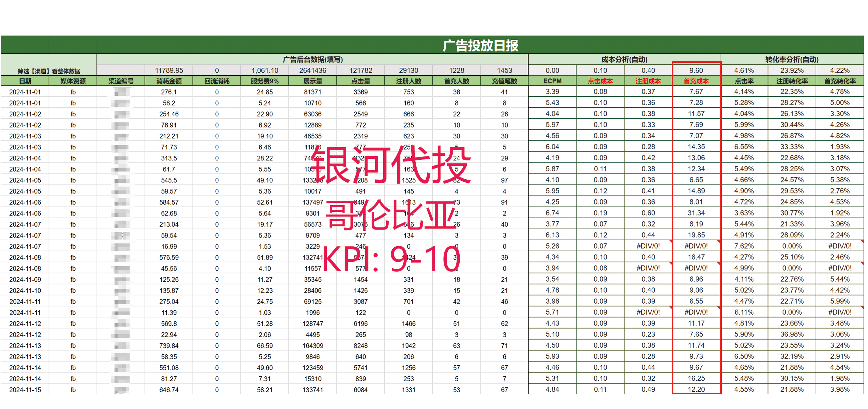Select total recharge count 1453

pyautogui.click(x=504, y=70)
